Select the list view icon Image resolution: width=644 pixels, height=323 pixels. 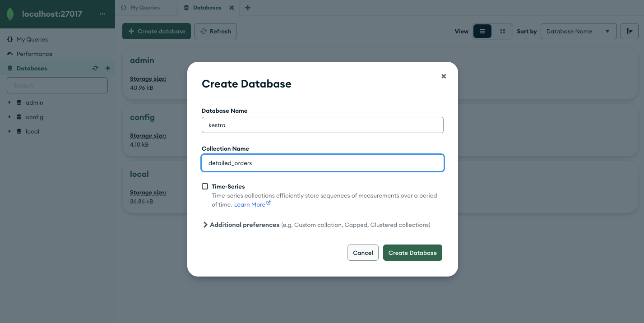pos(482,31)
